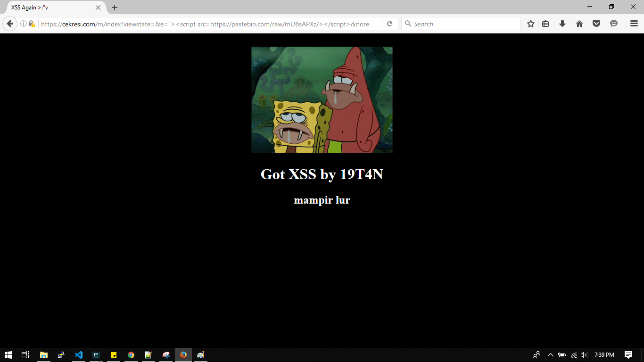644x362 pixels.
Task: Open the downloads arrow panel
Action: [562, 24]
